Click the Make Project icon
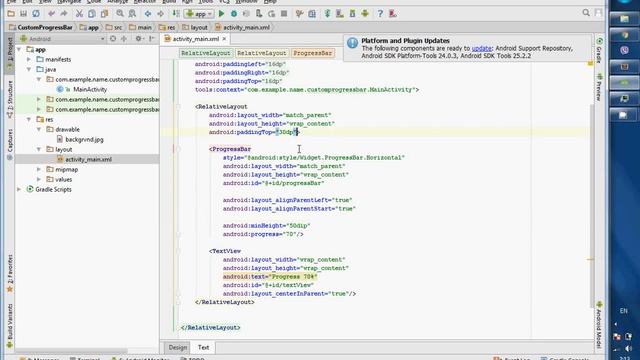 pyautogui.click(x=176, y=13)
